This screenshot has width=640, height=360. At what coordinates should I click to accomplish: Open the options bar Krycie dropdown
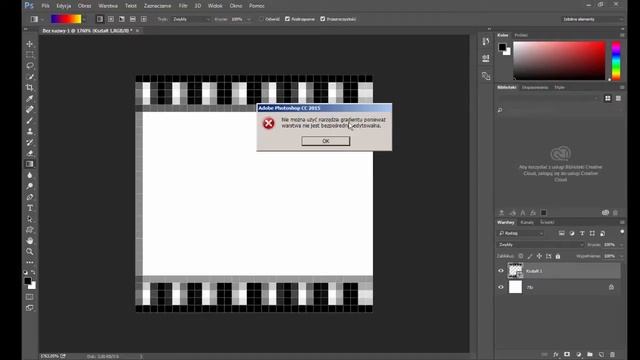(x=249, y=19)
